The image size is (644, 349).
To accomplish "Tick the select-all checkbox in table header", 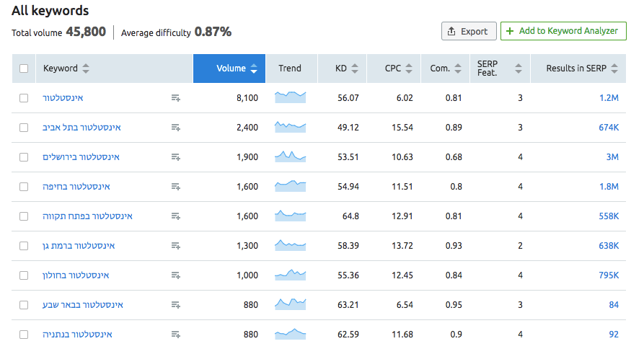I will click(24, 69).
